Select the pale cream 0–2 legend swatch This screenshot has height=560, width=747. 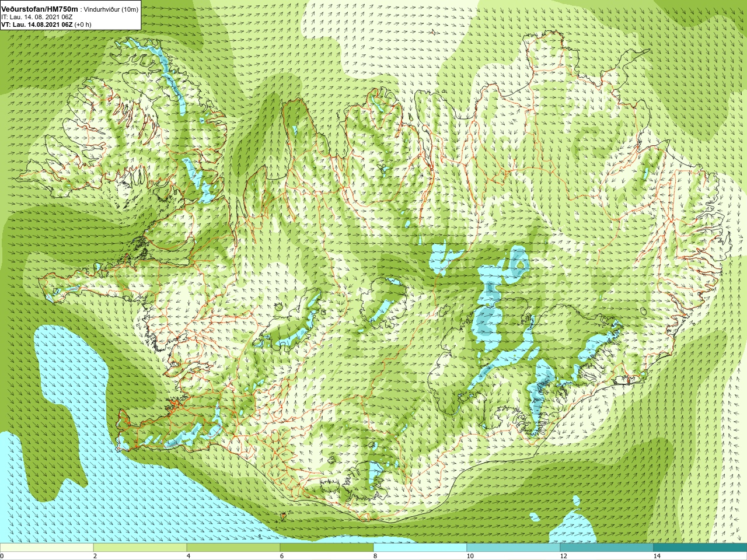click(x=47, y=548)
